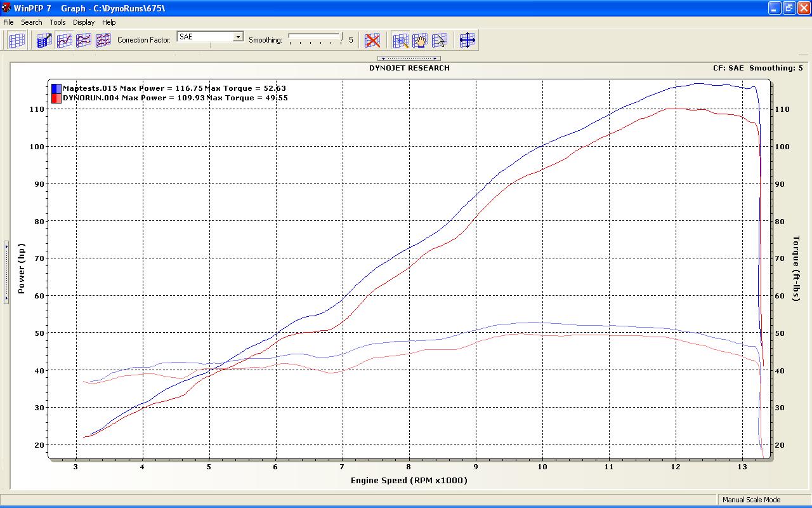The image size is (812, 508).
Task: Click the Power (hp) axis label
Action: [x=22, y=269]
